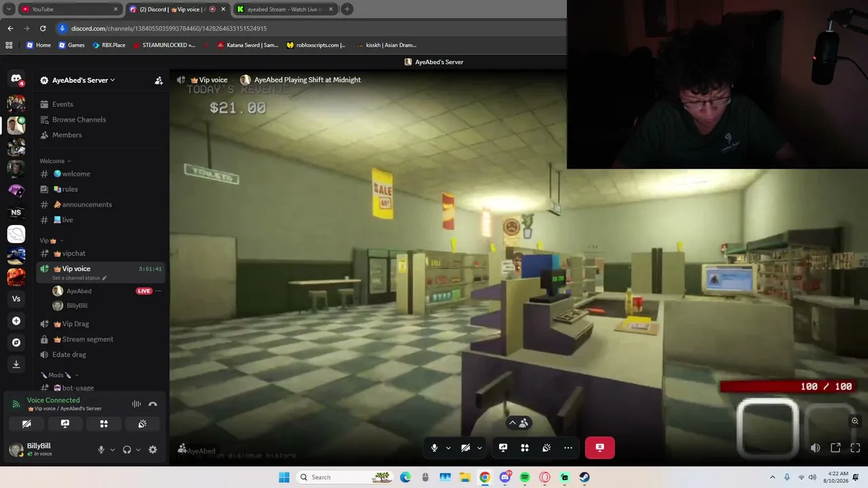
Task: Open the RBX.Place bookmark
Action: pyautogui.click(x=108, y=45)
